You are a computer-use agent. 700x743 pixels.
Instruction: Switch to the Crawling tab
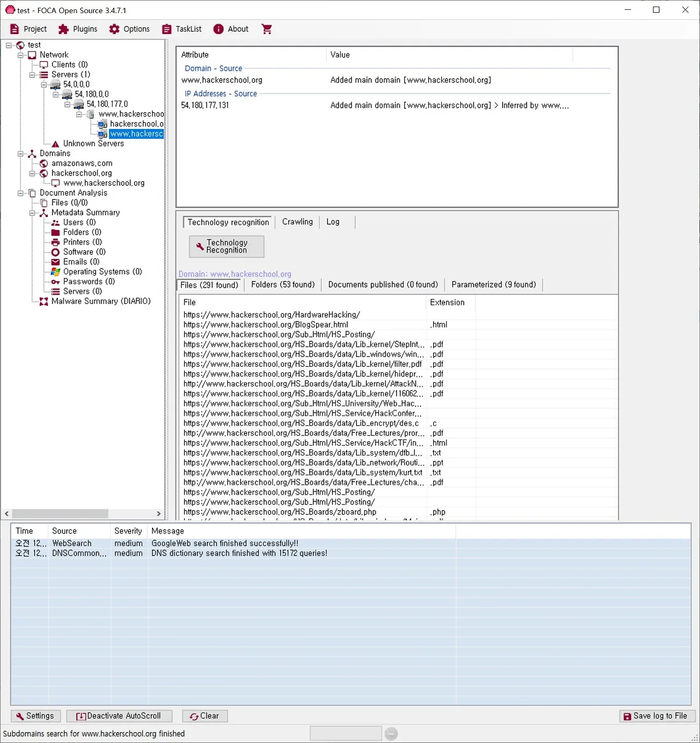[x=297, y=222]
